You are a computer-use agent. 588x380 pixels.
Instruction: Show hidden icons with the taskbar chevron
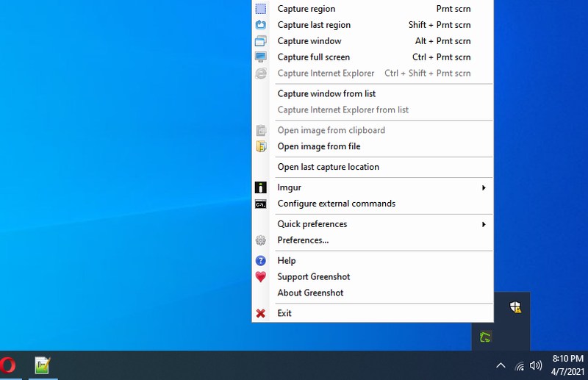click(x=501, y=365)
